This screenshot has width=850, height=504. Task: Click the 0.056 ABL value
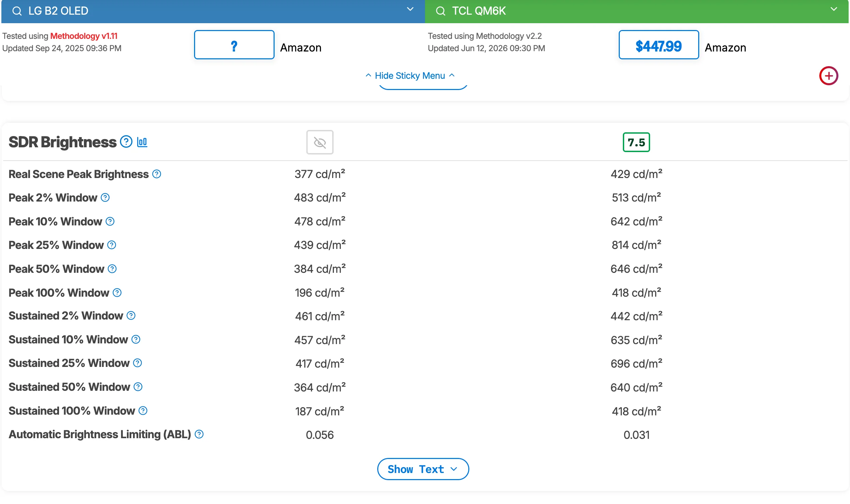coord(320,435)
